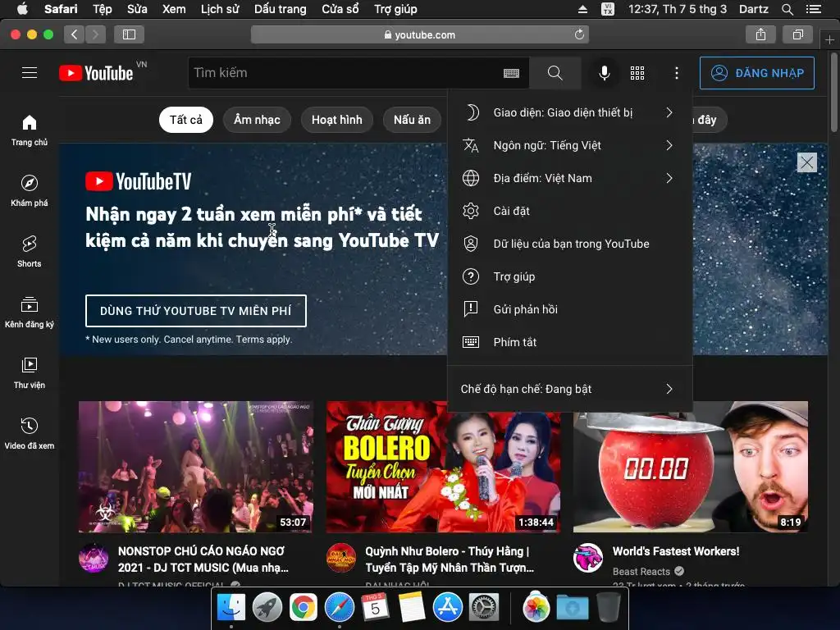Open World's Fastest Workers! title
Viewport: 840px width, 630px height.
click(x=676, y=551)
